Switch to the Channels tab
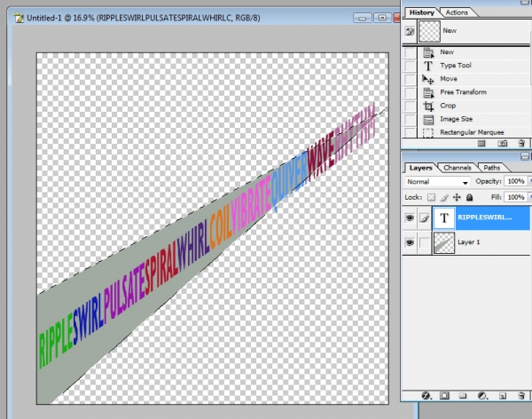This screenshot has width=532, height=419. (457, 168)
